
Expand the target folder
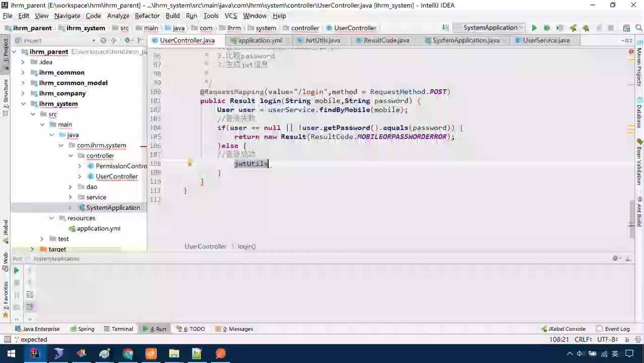pos(32,249)
